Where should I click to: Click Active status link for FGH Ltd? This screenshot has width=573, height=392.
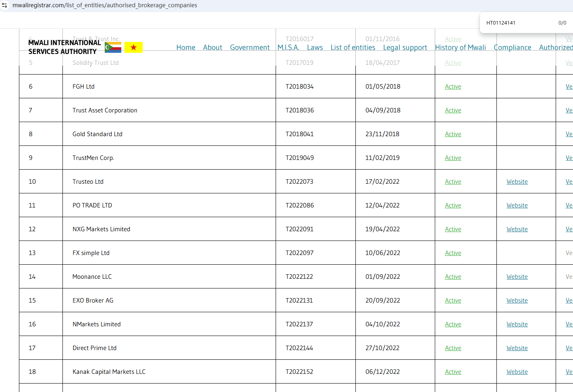coord(453,87)
